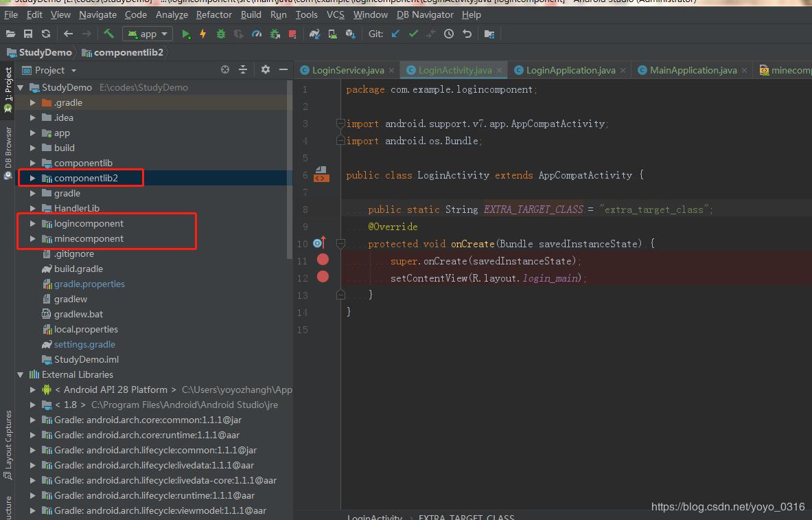The height and width of the screenshot is (520, 812).
Task: Revert changes with Git undo icon
Action: tap(467, 34)
